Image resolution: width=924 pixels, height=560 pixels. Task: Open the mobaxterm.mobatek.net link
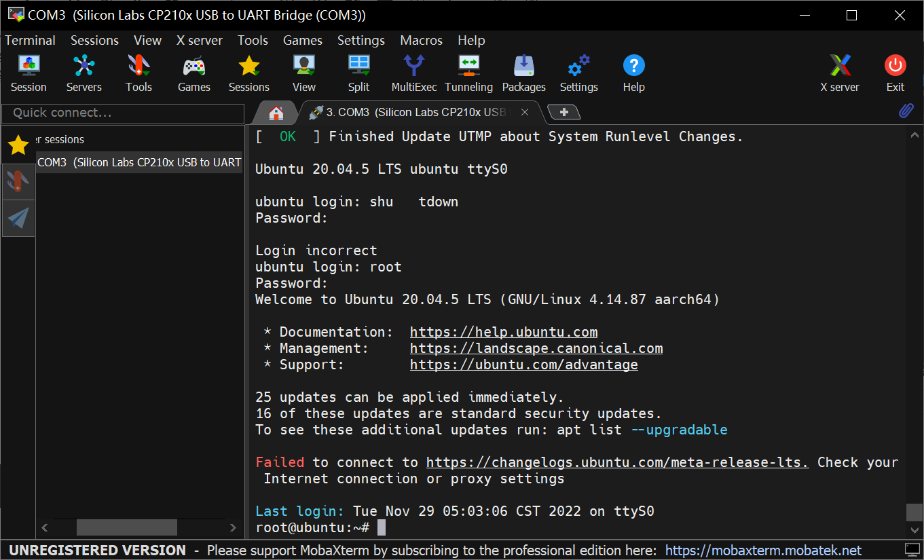tap(763, 550)
